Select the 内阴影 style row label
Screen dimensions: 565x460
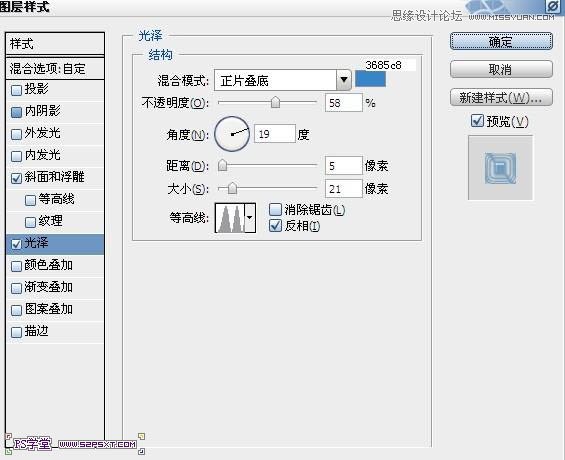[x=43, y=111]
